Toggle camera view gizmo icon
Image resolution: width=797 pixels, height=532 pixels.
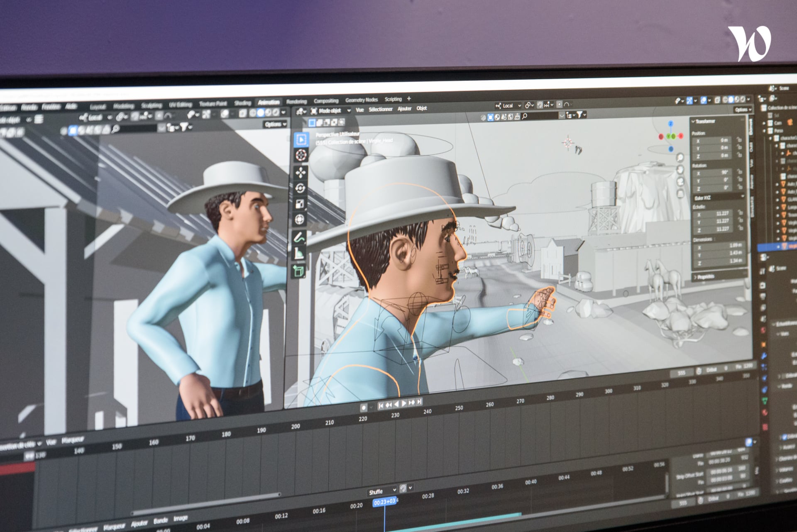pos(680,181)
